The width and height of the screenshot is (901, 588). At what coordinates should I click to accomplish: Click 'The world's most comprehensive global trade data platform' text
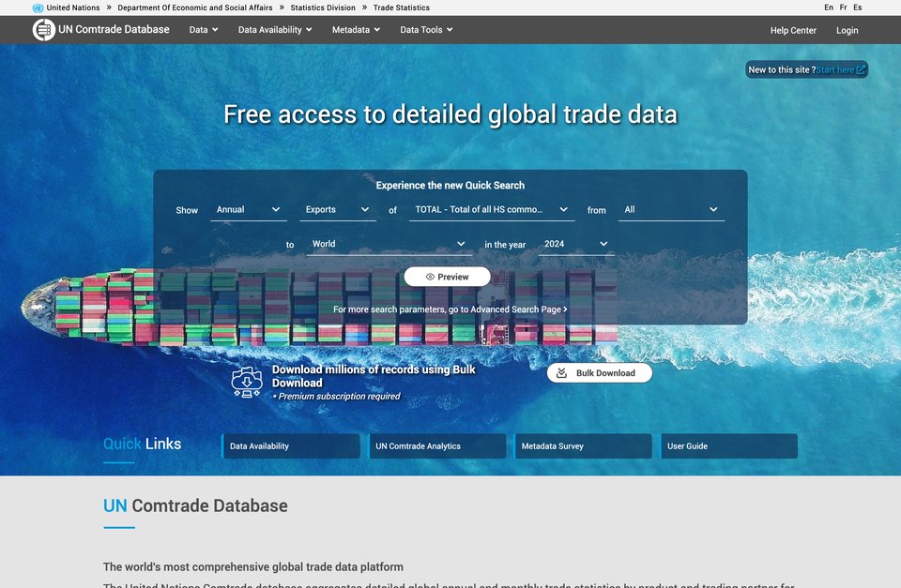[253, 566]
